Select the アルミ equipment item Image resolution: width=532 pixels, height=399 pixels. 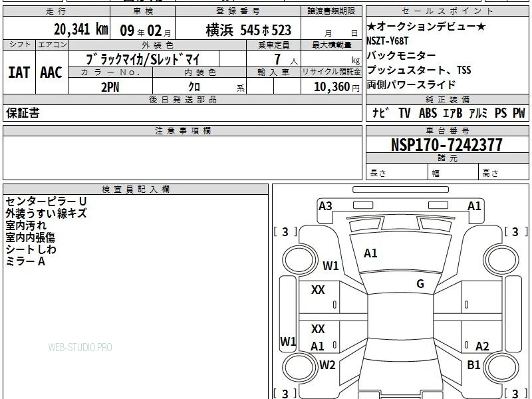tap(478, 112)
